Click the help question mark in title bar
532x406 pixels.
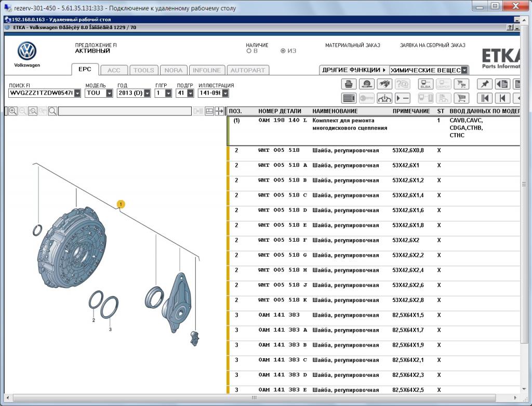tap(510, 28)
